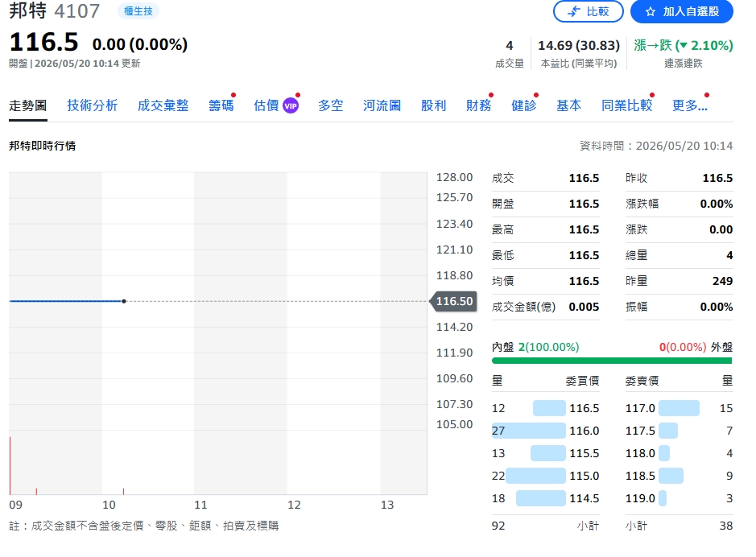756x557 pixels.
Task: Click the 內盤 2(100.00%) label
Action: pyautogui.click(x=535, y=347)
